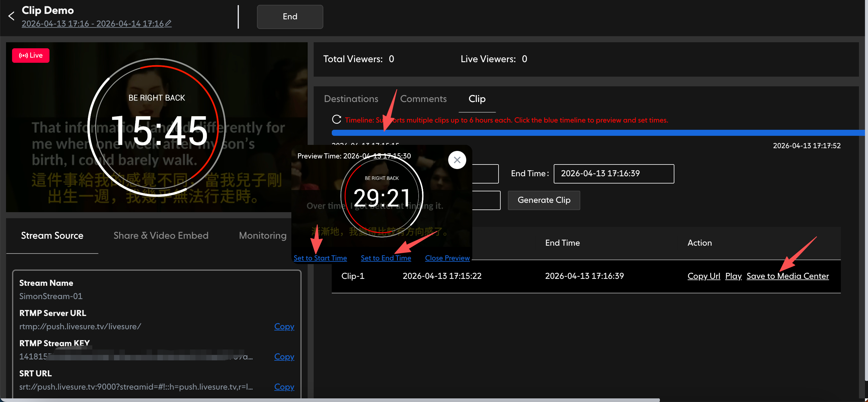Screen dimensions: 868x402
Task: Switch to the Comments tab
Action: point(423,99)
